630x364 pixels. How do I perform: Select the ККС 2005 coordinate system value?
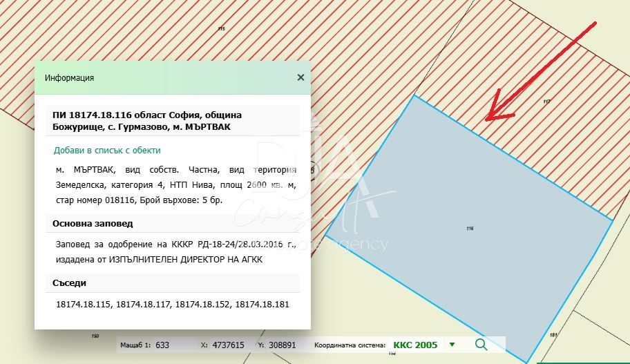415,345
